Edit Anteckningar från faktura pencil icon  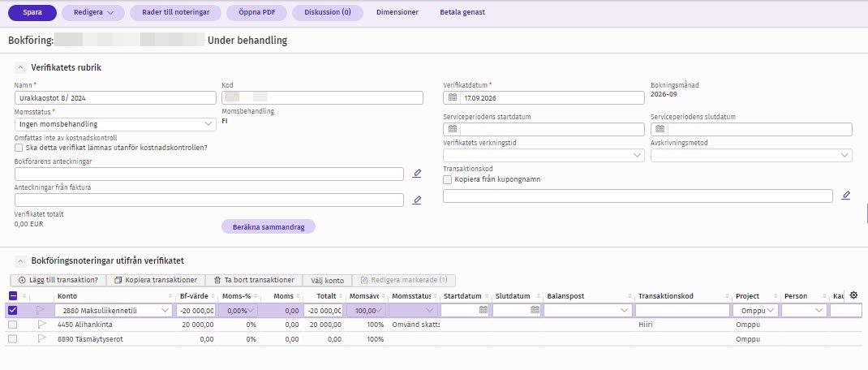pos(417,200)
